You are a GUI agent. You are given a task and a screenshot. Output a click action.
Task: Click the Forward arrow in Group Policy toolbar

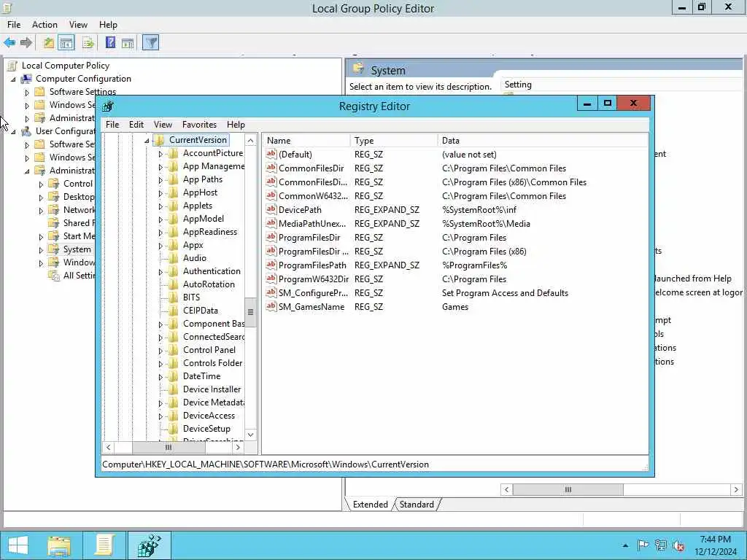click(26, 43)
